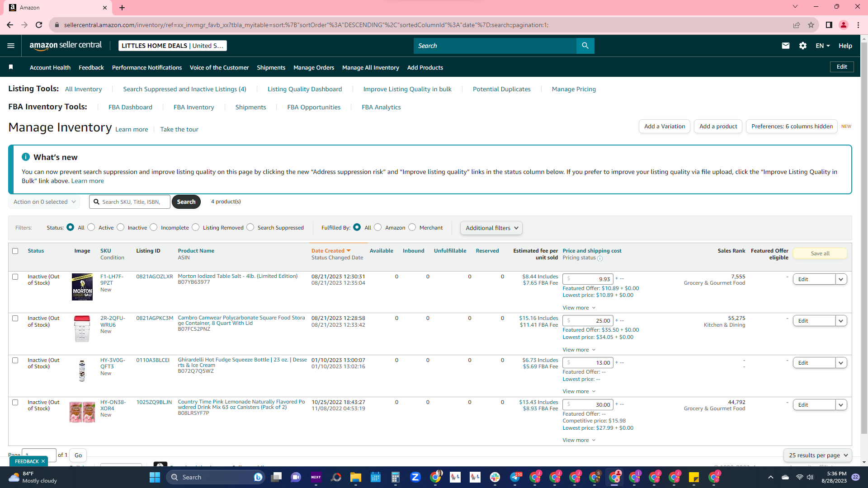Open the new browser tab plus button
The width and height of the screenshot is (868, 488).
(122, 8)
